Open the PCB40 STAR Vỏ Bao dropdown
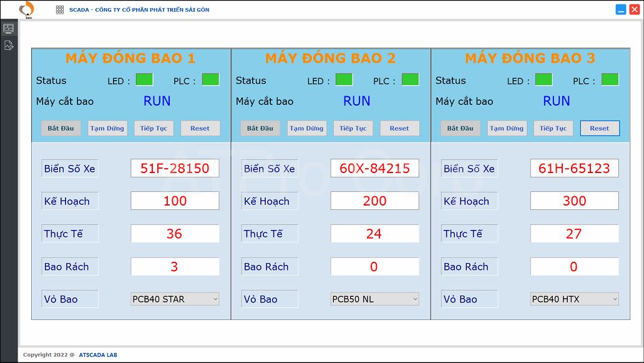Viewport: 644px width, 363px height. [x=175, y=299]
